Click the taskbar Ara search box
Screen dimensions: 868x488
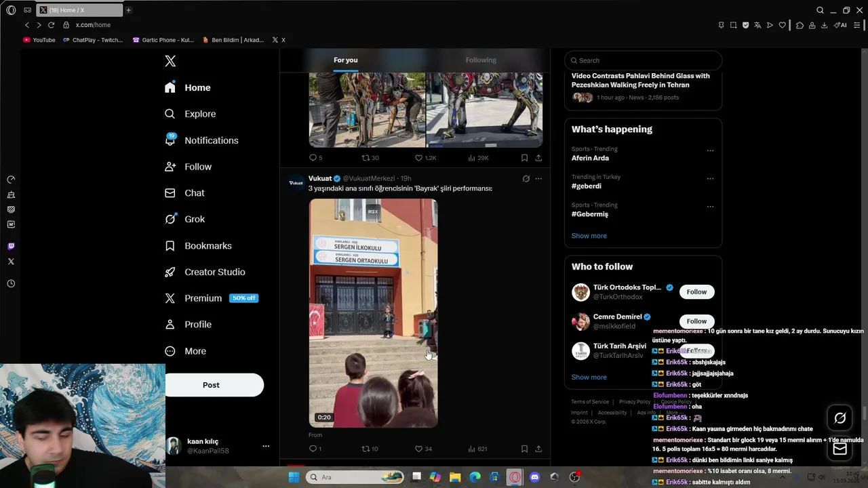[355, 477]
